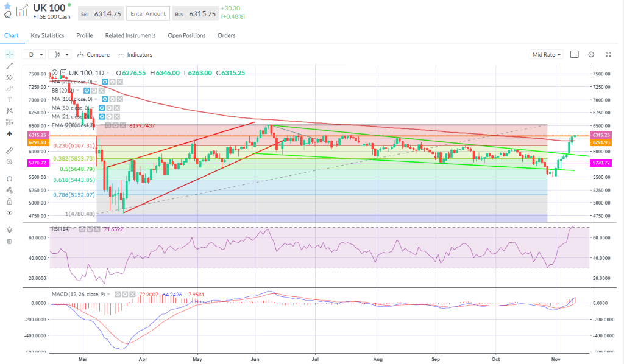The image size is (624, 364).
Task: Click the Compare button
Action: pos(93,54)
